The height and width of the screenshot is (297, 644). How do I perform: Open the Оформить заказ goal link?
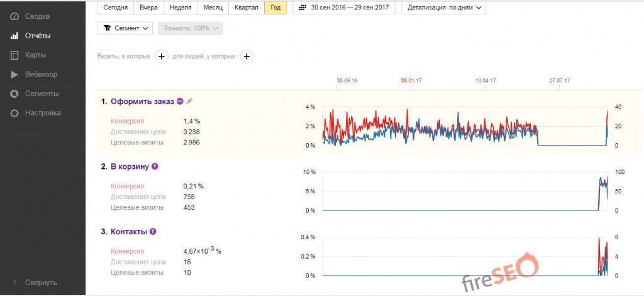click(142, 101)
